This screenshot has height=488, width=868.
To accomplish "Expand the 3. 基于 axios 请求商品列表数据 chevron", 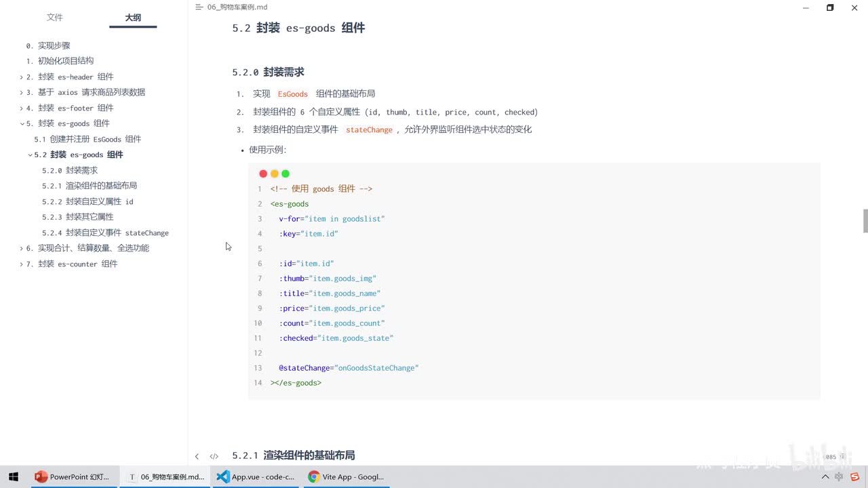I will [x=22, y=93].
